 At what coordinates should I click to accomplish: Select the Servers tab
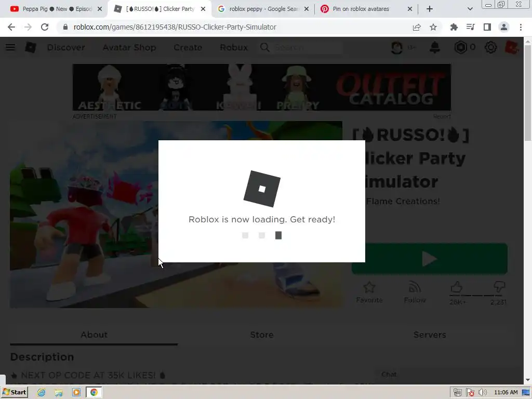point(430,335)
